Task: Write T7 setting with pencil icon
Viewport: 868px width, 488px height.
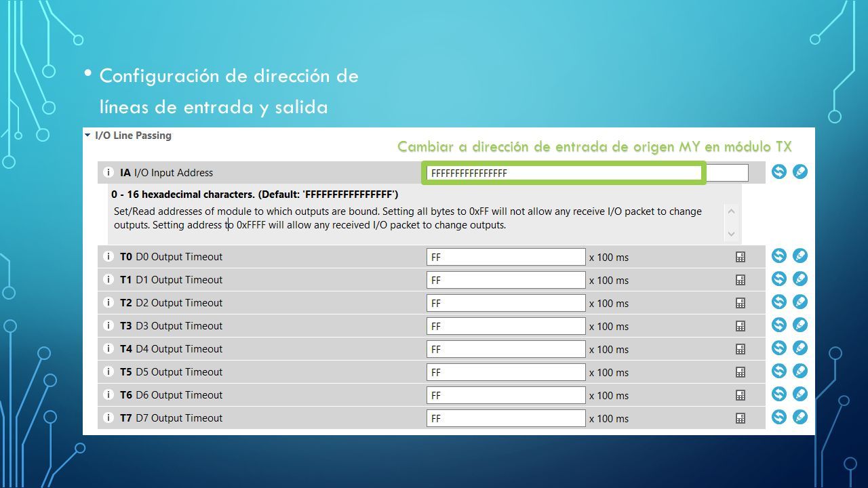Action: pyautogui.click(x=800, y=417)
